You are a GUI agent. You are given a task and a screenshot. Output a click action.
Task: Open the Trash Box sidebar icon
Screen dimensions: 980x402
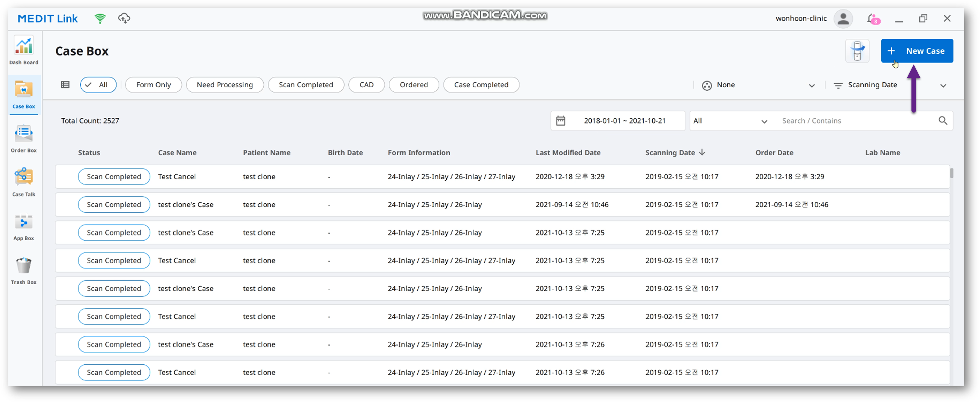click(x=24, y=270)
